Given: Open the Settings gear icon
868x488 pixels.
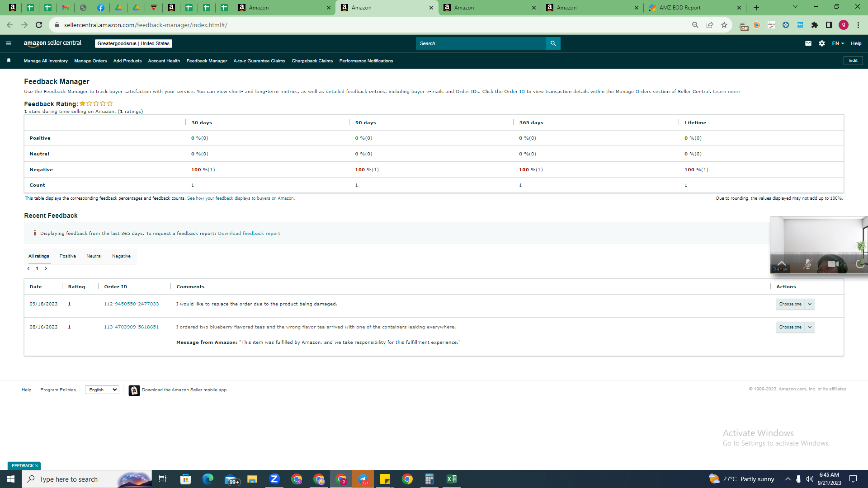Looking at the screenshot, I should click(x=822, y=43).
